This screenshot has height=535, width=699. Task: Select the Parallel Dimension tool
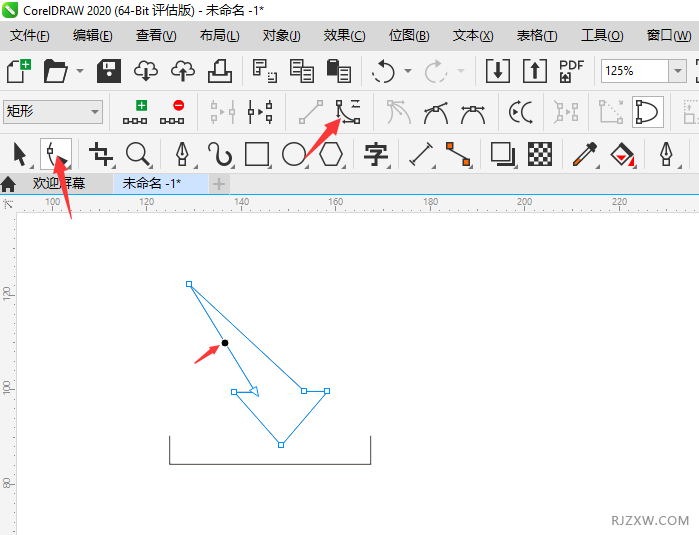coord(421,154)
